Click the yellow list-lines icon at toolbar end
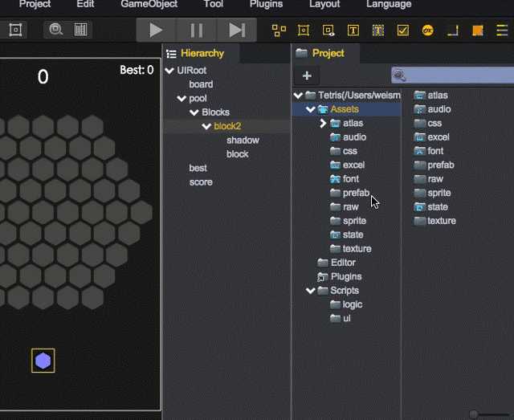The height and width of the screenshot is (420, 514). click(x=502, y=31)
